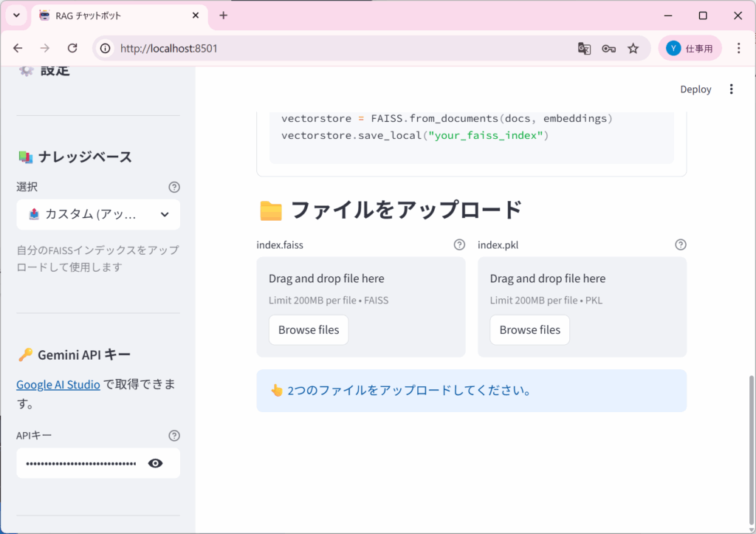Open the password manager key icon
Viewport: 756px width, 534px height.
[608, 48]
